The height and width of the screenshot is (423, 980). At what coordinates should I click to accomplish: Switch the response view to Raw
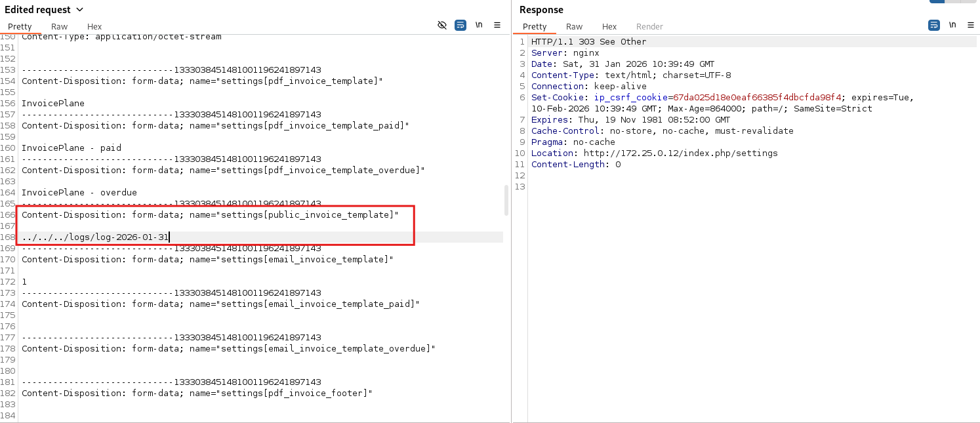[x=574, y=27]
